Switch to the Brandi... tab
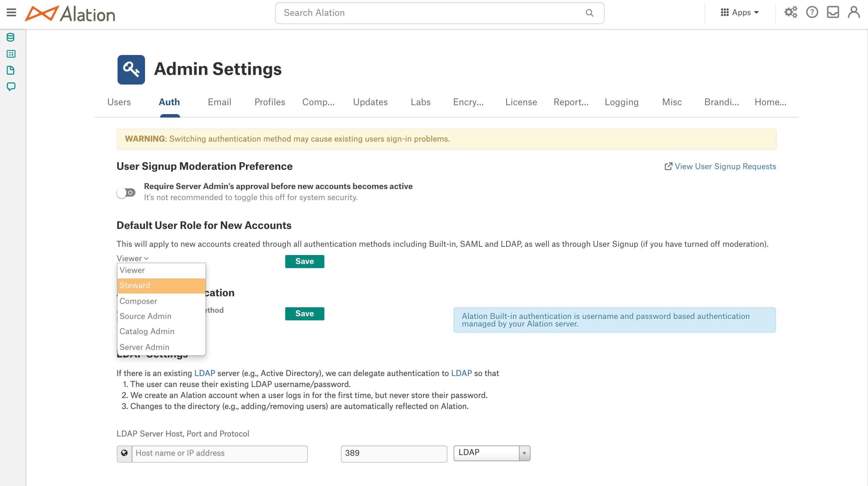The image size is (868, 486). 722,102
